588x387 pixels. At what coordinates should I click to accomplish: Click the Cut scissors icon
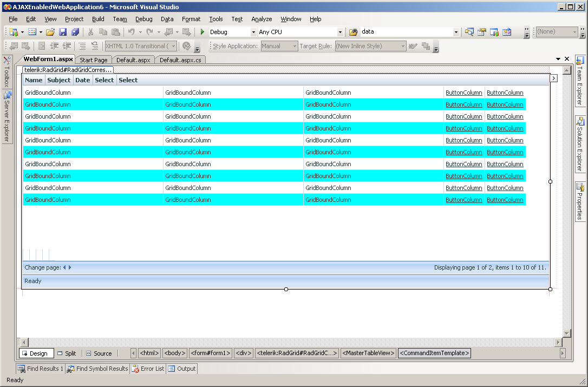(x=90, y=32)
